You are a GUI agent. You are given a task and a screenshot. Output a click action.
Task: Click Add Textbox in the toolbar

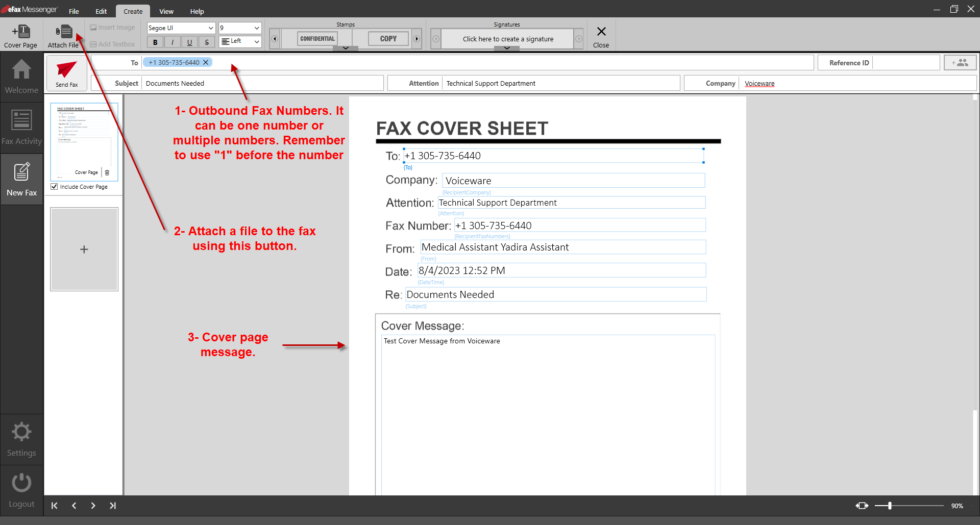(113, 44)
